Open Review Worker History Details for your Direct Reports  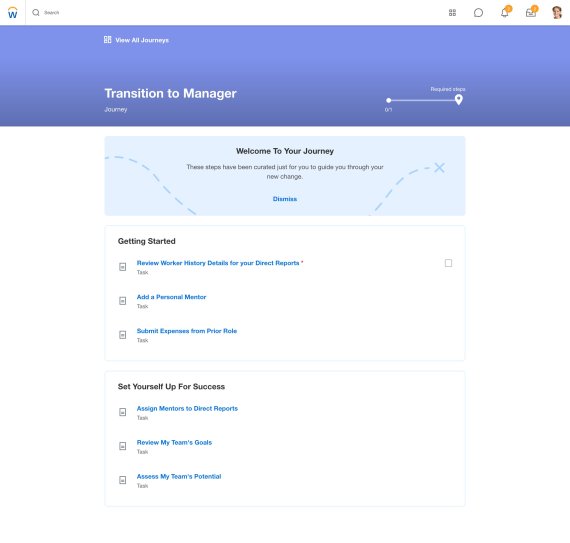[218, 263]
